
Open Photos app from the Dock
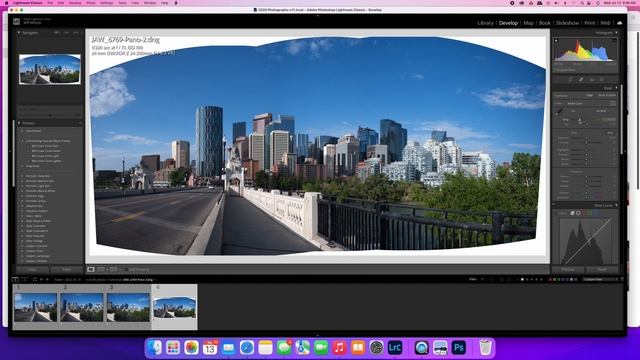pyautogui.click(x=191, y=347)
